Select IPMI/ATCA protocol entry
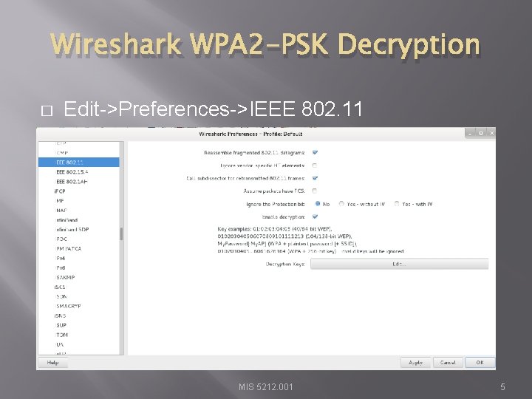This screenshot has width=532, height=399. 79,248
